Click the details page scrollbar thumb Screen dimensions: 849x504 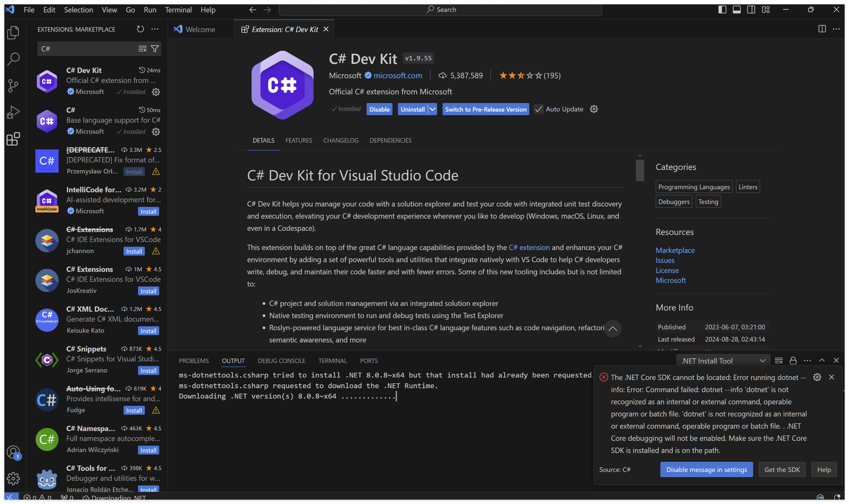(640, 170)
